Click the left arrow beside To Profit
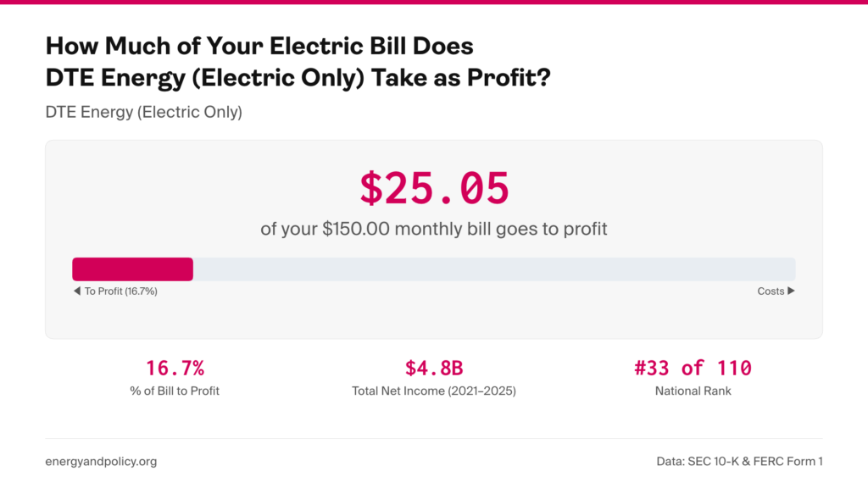The width and height of the screenshot is (868, 488). coord(77,291)
